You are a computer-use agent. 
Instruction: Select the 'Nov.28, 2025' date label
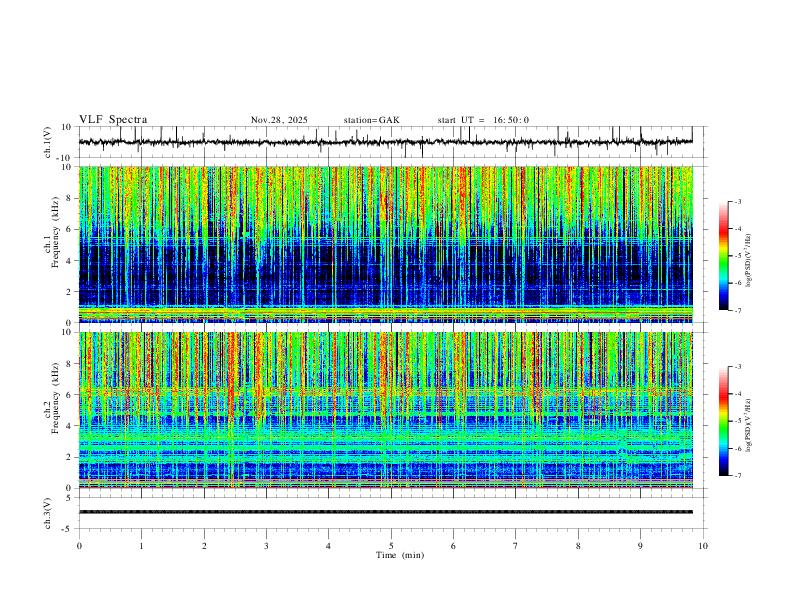(x=279, y=120)
